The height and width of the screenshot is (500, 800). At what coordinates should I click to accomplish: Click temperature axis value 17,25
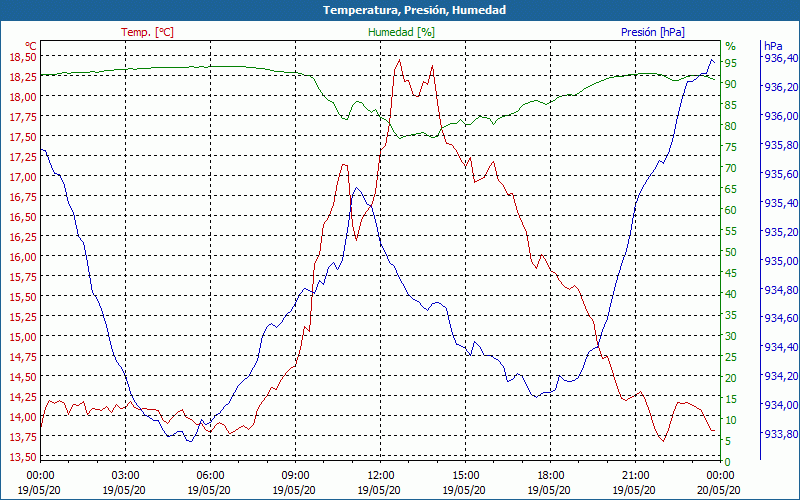[23, 157]
